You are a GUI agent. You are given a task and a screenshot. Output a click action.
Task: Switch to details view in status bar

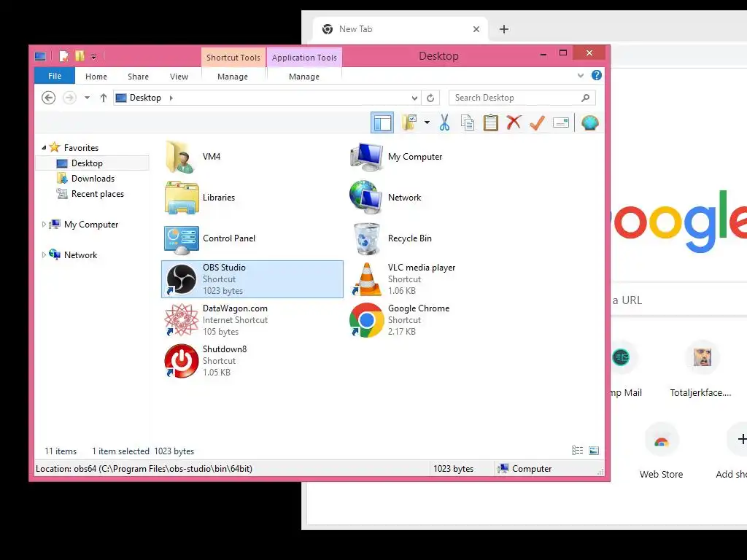578,451
